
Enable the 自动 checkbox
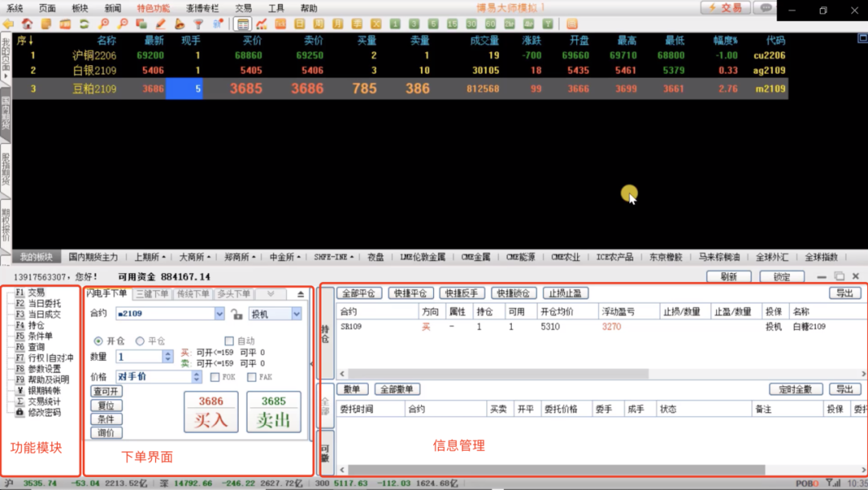click(229, 341)
